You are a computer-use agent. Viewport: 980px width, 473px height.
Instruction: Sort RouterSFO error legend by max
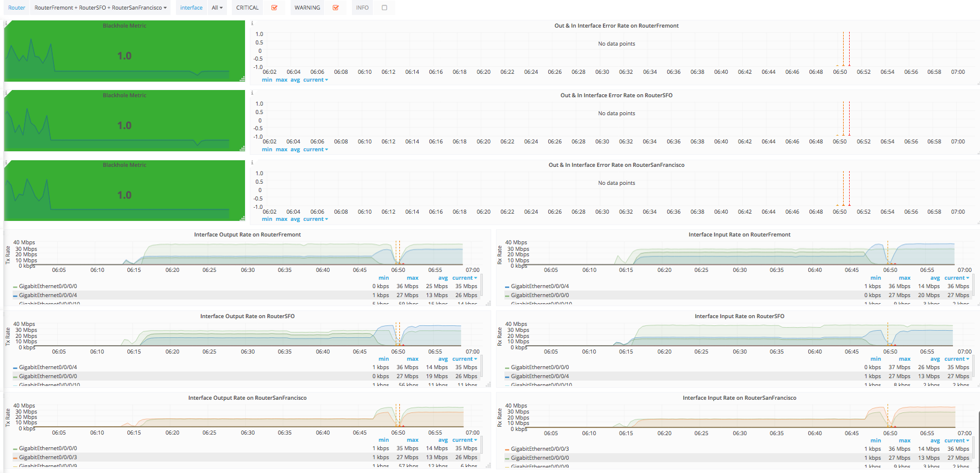tap(281, 149)
